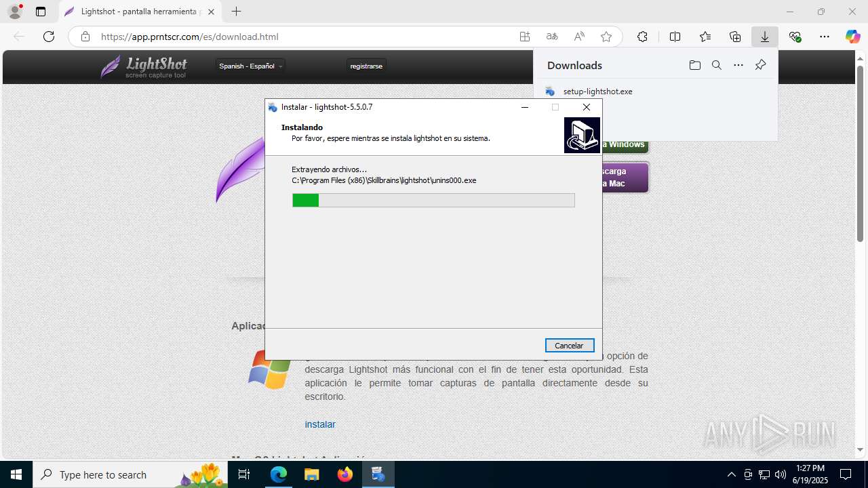The image size is (868, 488).
Task: Open a new browser tab
Action: [x=236, y=12]
